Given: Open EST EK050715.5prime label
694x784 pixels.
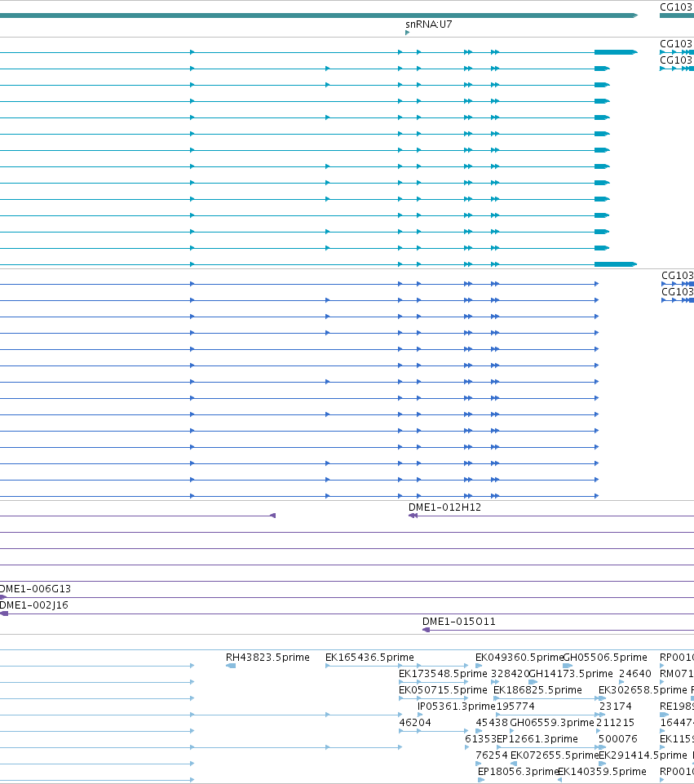Looking at the screenshot, I should (443, 690).
